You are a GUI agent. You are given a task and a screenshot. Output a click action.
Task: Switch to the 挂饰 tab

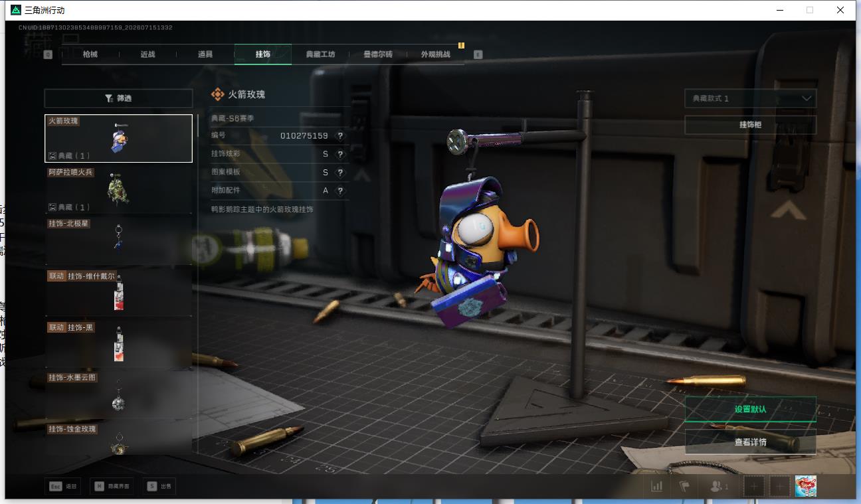coord(263,54)
